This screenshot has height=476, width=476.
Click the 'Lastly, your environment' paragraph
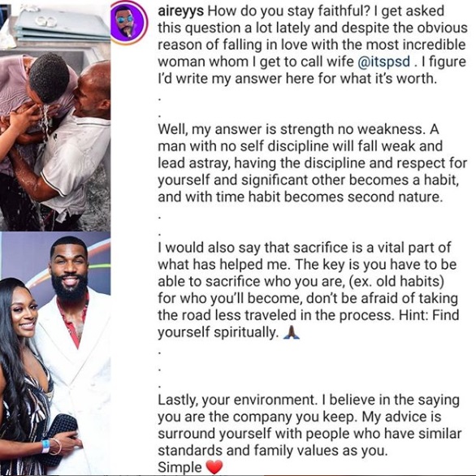click(x=309, y=425)
